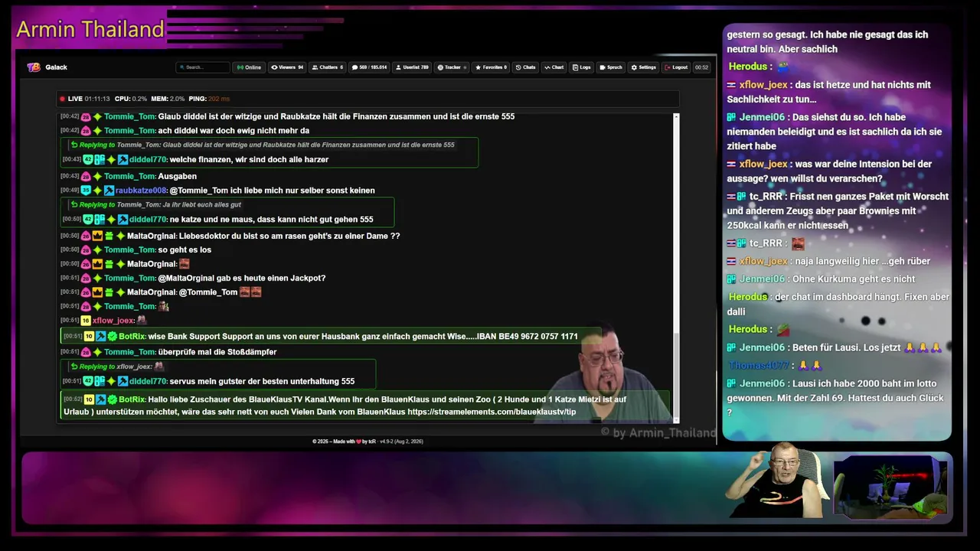Click the green star badge on the 'Ausgaben' message
Viewport: 980px width, 551px height.
(97, 176)
